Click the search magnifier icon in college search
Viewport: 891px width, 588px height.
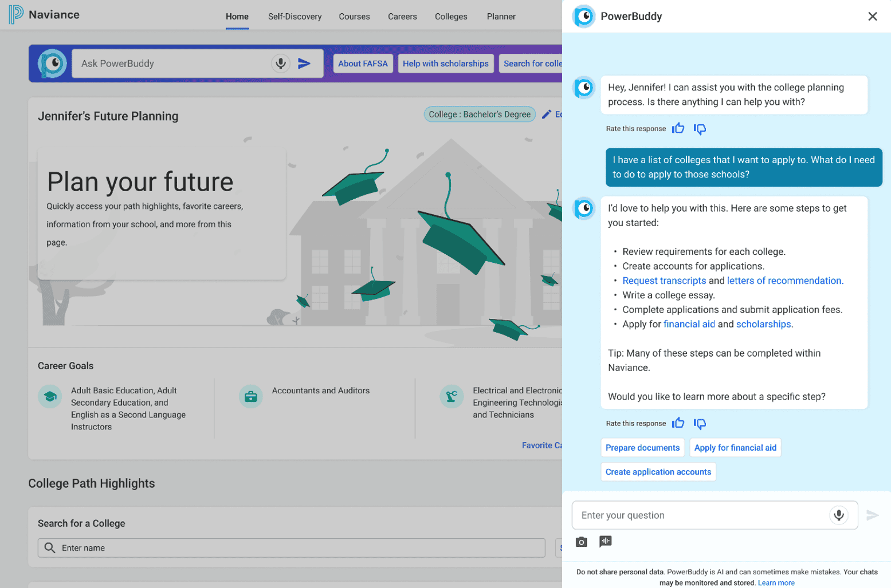click(50, 548)
